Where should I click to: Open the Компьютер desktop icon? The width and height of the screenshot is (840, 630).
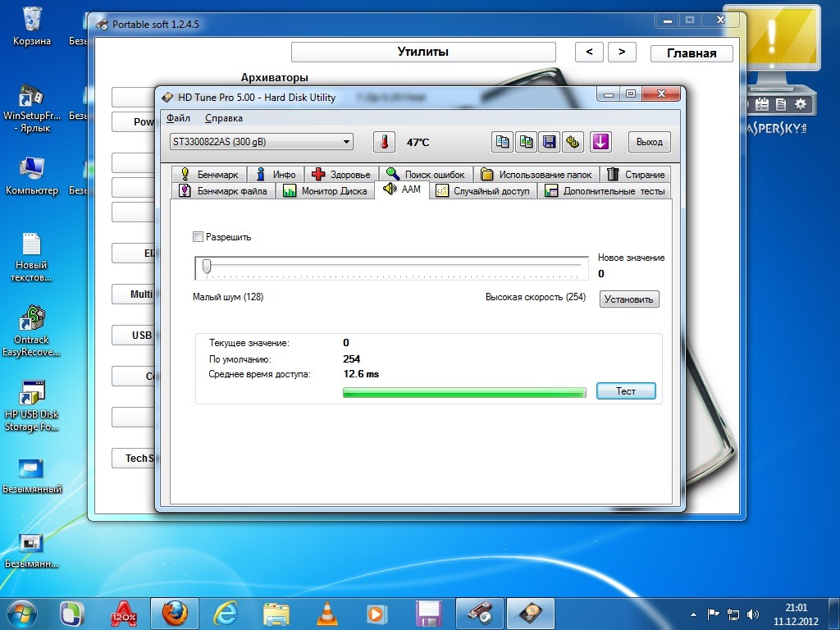(32, 177)
